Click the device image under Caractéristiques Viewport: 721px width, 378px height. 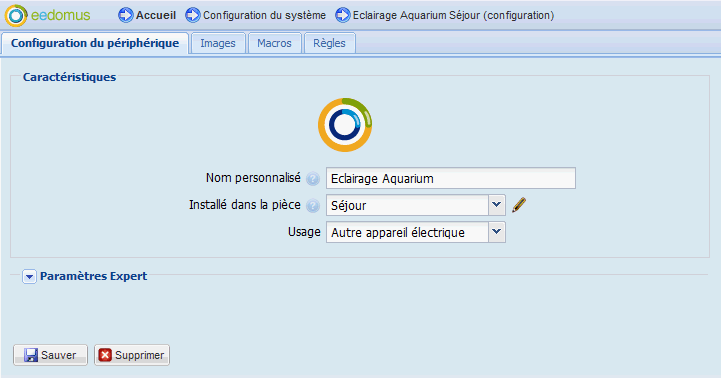point(345,125)
